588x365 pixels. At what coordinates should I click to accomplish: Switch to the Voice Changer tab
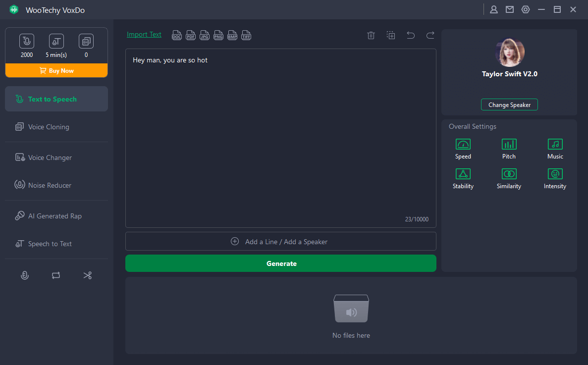click(50, 157)
